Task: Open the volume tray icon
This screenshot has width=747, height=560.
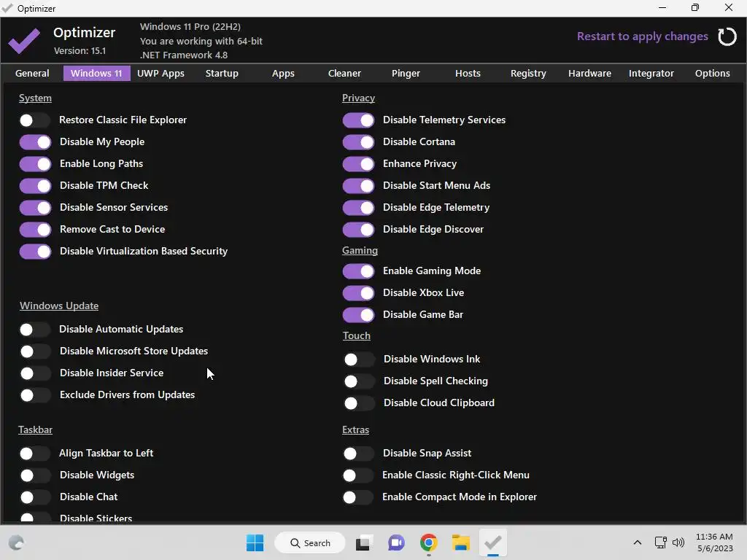Action: click(x=678, y=542)
